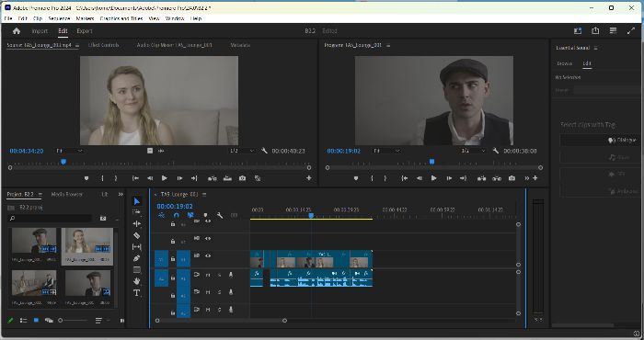Open Browse tab in Essential Sound
The image size is (644, 340).
click(564, 63)
